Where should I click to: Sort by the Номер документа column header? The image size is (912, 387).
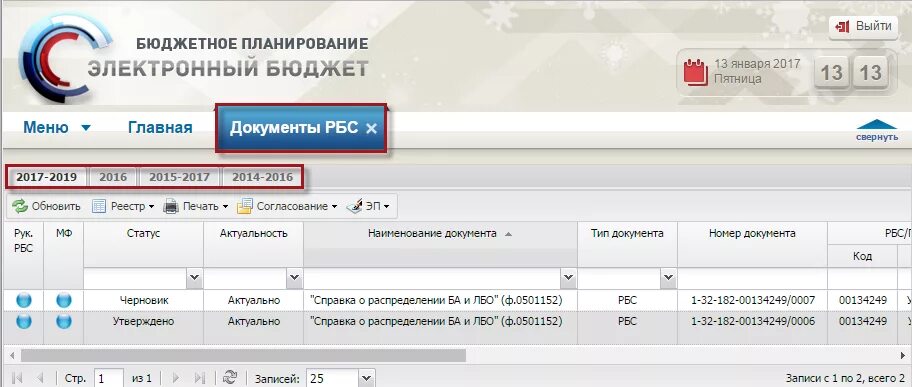click(752, 234)
